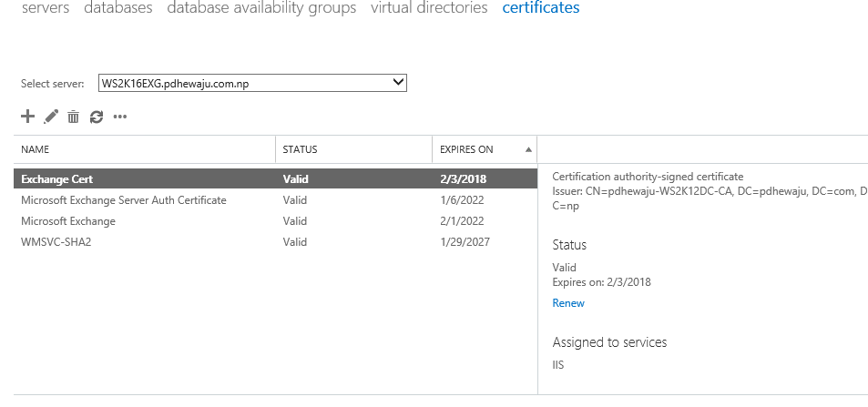Select the certificates tab
The image size is (868, 407).
coord(541,8)
